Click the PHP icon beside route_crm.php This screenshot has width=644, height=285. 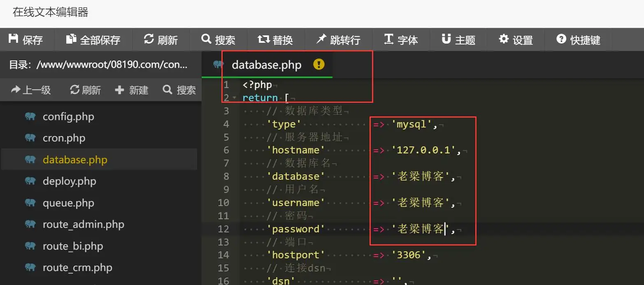[x=30, y=267]
